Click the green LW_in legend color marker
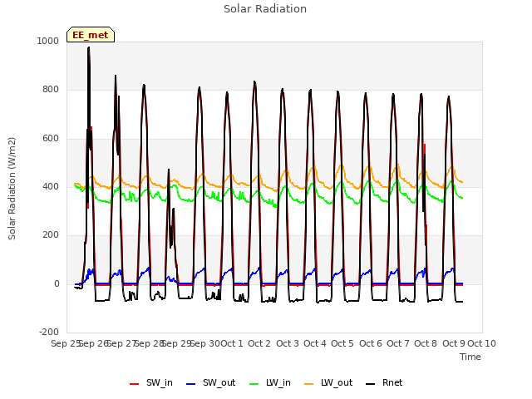The image size is (532, 399). point(254,384)
